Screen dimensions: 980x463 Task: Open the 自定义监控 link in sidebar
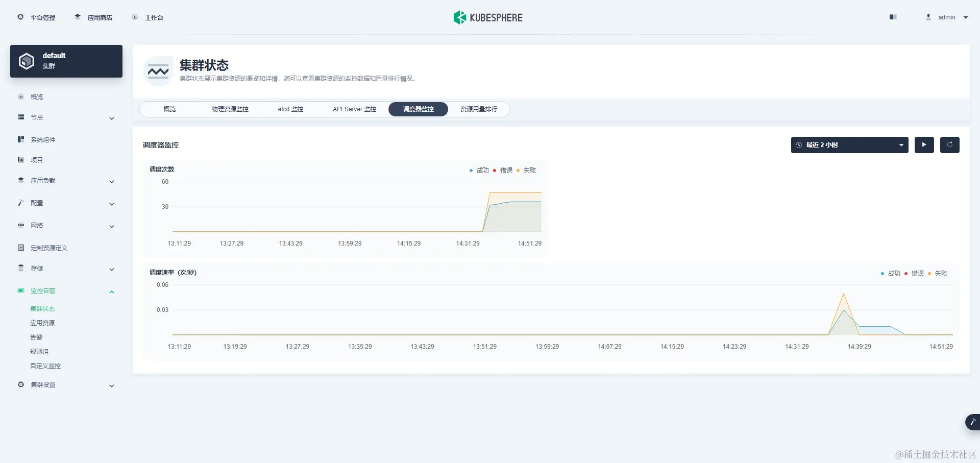click(45, 365)
